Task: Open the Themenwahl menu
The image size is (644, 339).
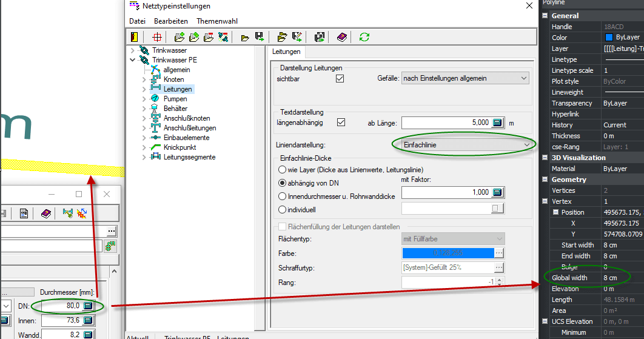Action: (x=216, y=21)
